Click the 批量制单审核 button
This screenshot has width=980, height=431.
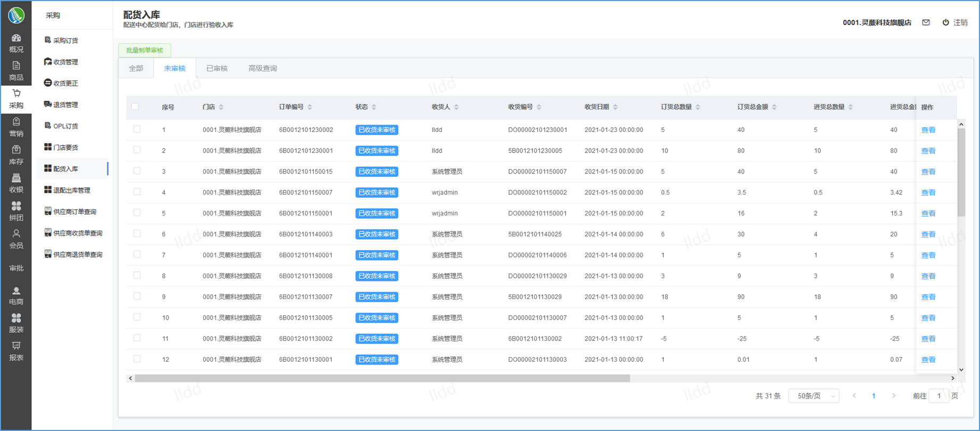145,50
